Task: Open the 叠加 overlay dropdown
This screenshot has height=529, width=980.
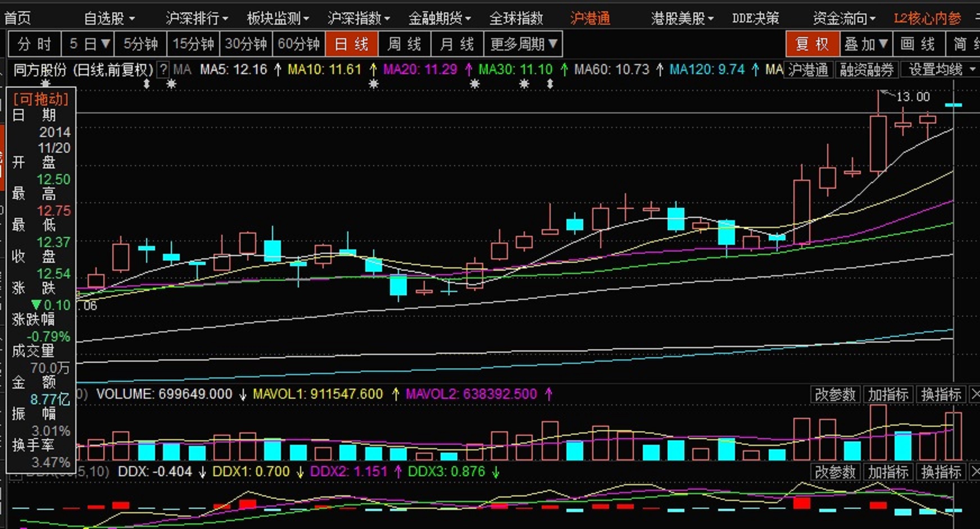Action: click(x=865, y=44)
